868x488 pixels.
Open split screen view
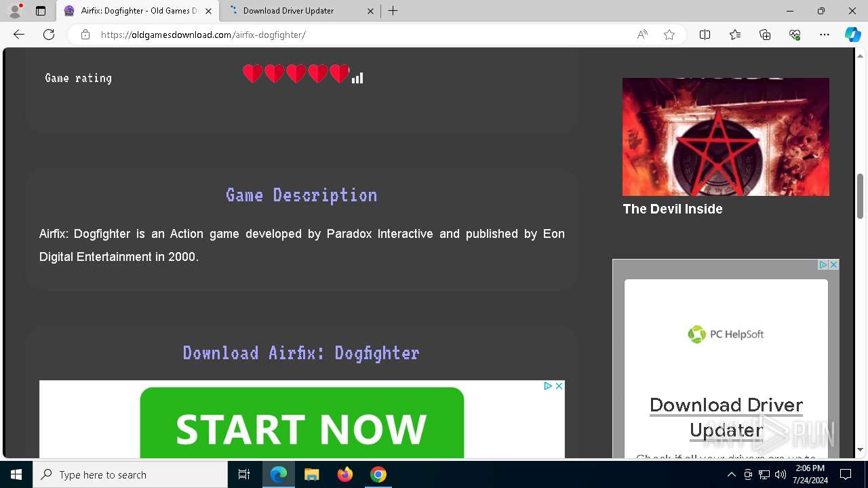[x=705, y=35]
